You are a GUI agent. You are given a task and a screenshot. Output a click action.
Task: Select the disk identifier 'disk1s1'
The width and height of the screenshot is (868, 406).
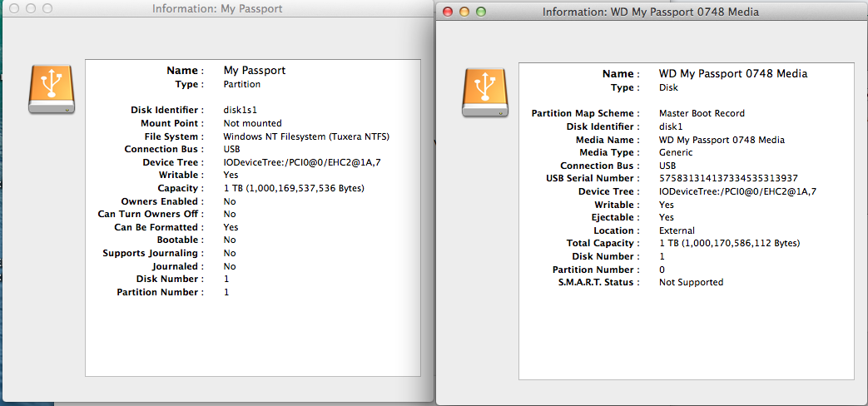tap(241, 110)
